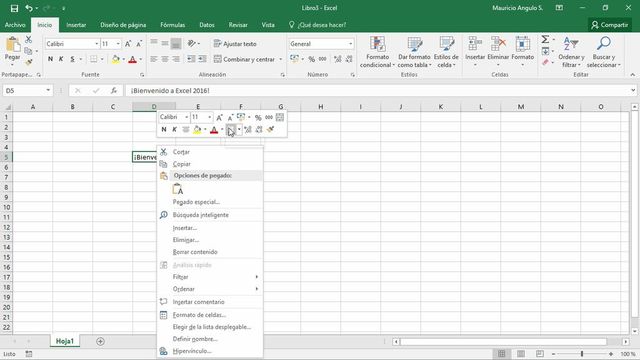The image size is (640, 360).
Task: Click the Insertar cells icon in the ribbon
Action: click(x=475, y=44)
